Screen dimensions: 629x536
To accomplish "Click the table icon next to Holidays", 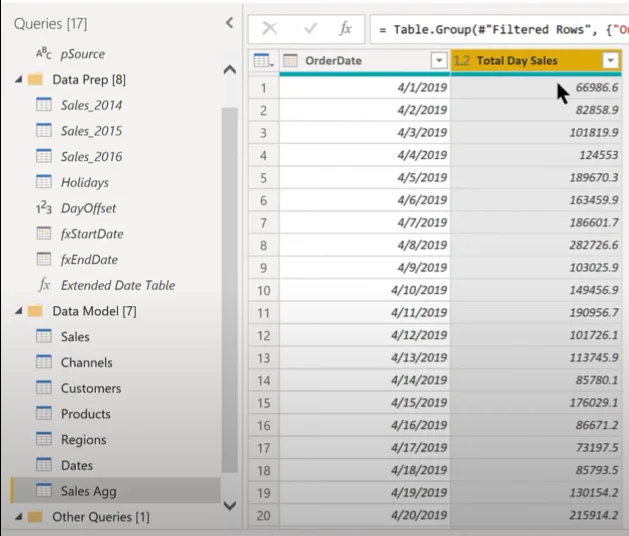I will [x=44, y=182].
